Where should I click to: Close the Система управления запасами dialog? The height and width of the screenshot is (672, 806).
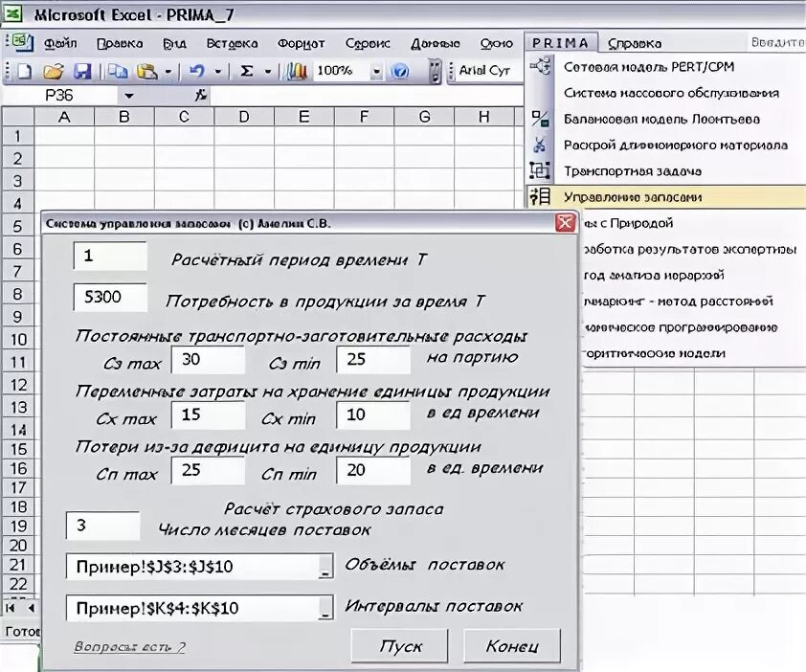pyautogui.click(x=566, y=223)
